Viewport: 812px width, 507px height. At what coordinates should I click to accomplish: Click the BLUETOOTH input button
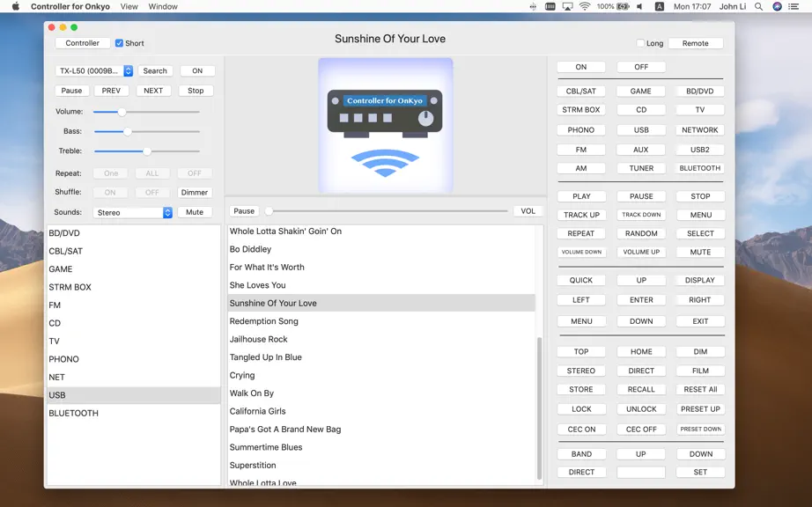point(699,168)
